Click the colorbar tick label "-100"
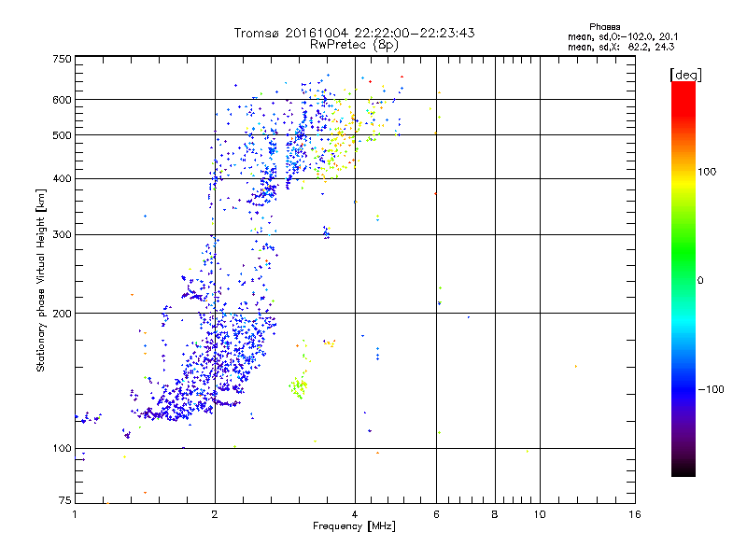The image size is (747, 560). [x=711, y=389]
